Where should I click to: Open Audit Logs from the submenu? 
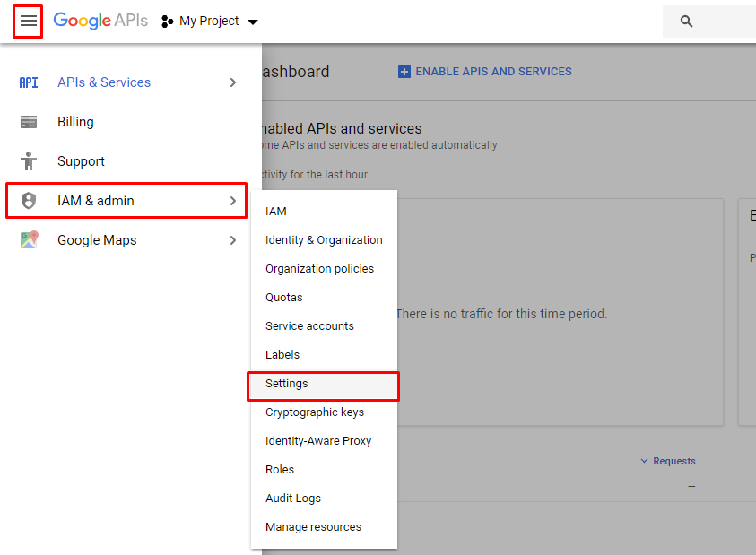point(324,499)
